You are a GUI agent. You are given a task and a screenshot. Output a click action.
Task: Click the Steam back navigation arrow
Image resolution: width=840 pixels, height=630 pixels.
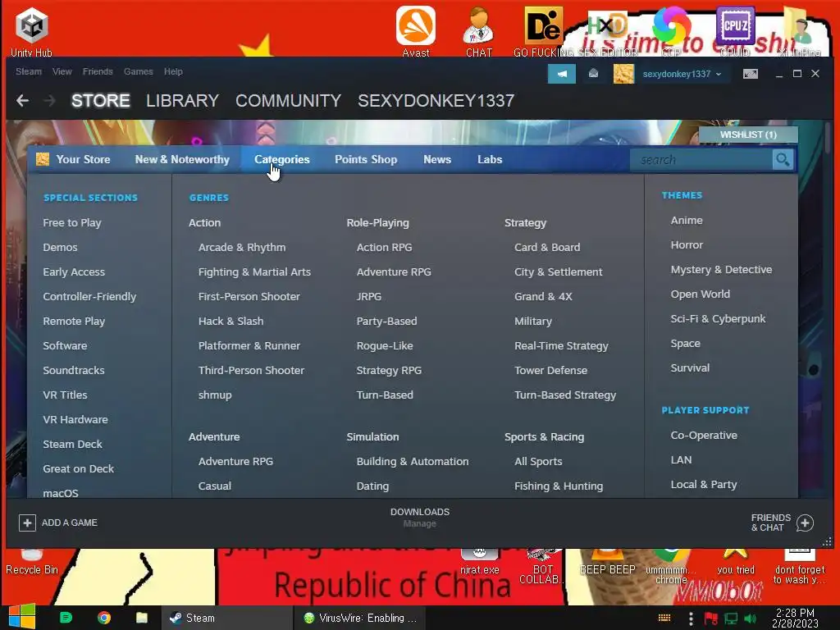click(x=22, y=100)
